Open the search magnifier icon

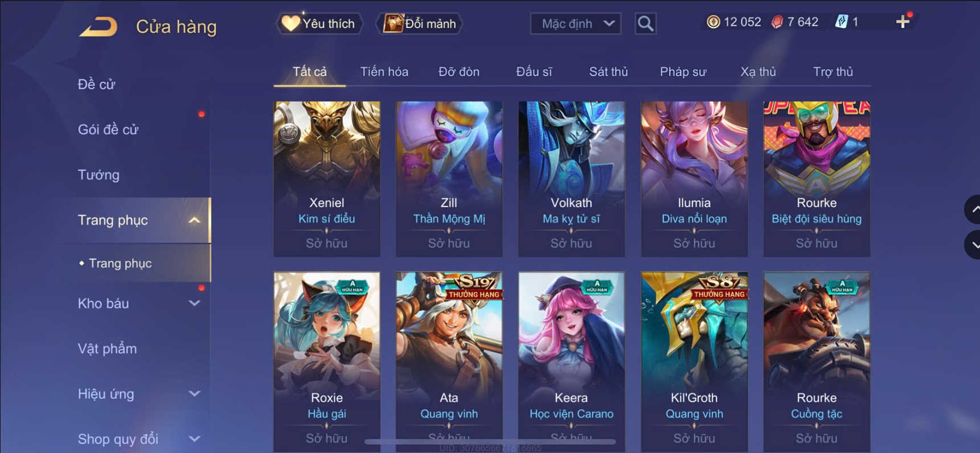(645, 23)
